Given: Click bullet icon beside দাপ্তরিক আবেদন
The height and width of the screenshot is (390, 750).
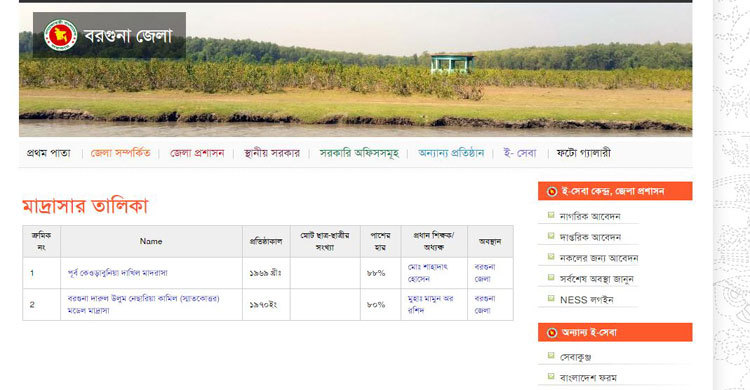Looking at the screenshot, I should [551, 236].
